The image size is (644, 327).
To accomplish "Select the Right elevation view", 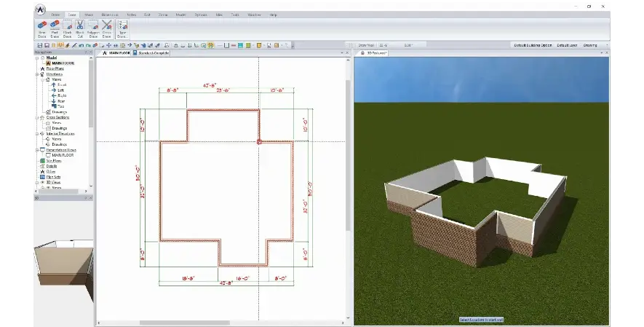I will (62, 95).
